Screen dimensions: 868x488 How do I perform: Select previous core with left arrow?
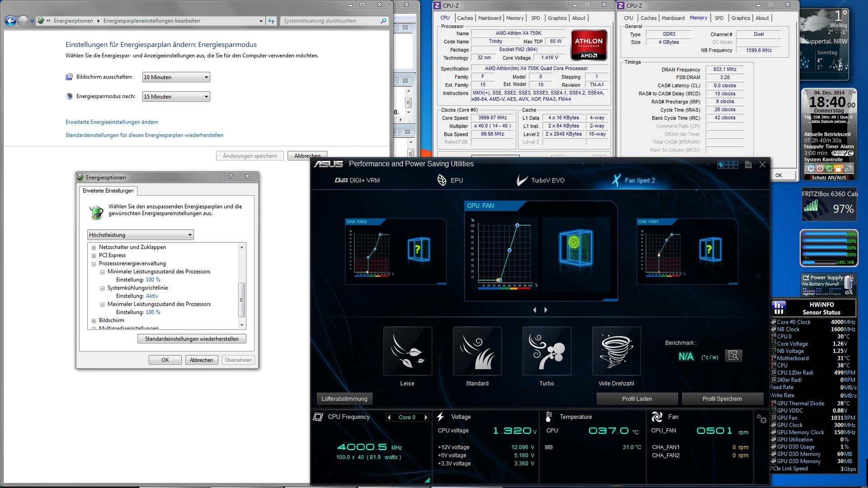pos(389,417)
